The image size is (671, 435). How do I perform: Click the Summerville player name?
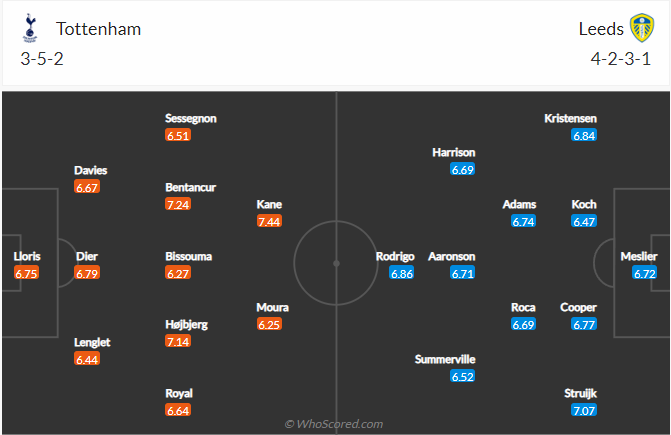(x=447, y=359)
